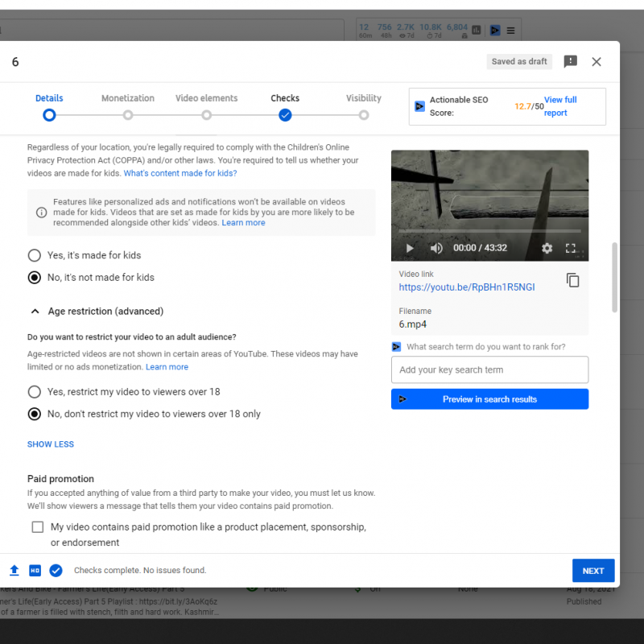Click the key search term input field
This screenshot has height=644, width=644.
(489, 370)
